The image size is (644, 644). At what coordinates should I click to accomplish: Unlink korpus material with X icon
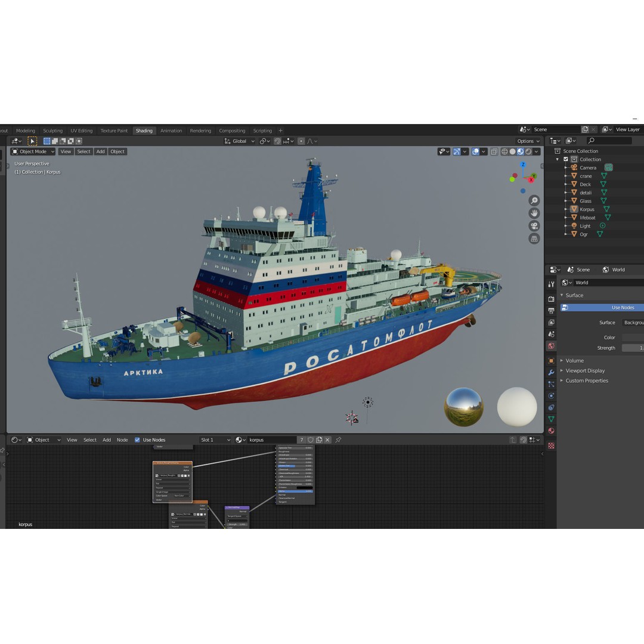click(327, 440)
